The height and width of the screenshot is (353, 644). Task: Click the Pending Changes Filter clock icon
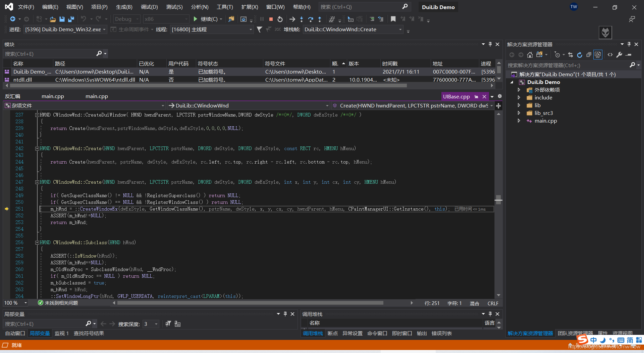click(557, 55)
